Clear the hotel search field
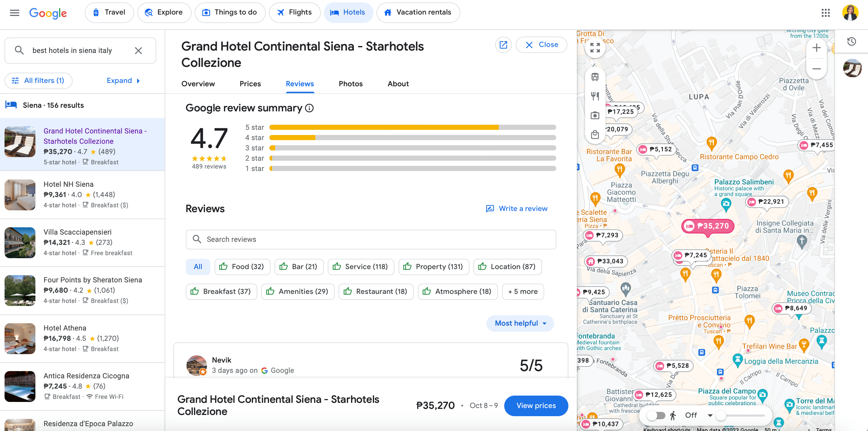 tap(138, 51)
